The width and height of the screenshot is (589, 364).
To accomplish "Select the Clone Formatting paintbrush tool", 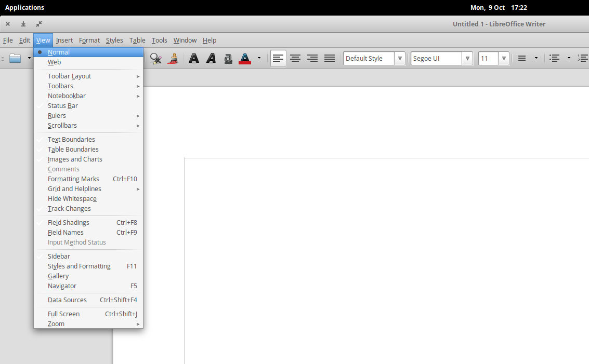I will [x=173, y=58].
